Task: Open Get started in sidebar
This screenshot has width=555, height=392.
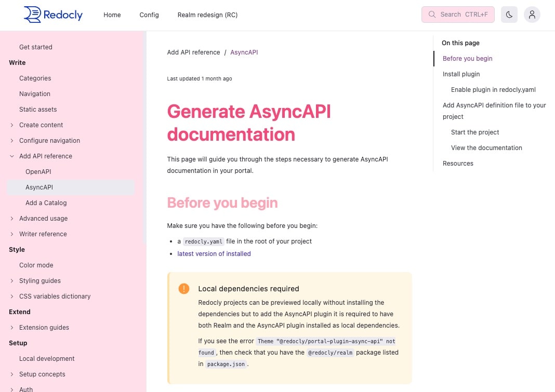Action: 36,47
